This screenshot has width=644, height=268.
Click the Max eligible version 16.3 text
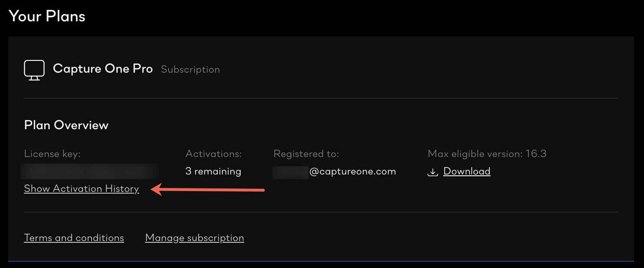tap(487, 154)
